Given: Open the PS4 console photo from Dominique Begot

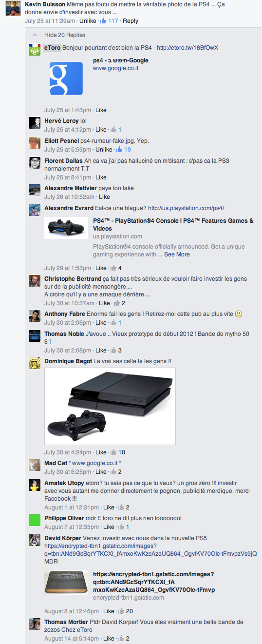Looking at the screenshot, I should point(110,407).
